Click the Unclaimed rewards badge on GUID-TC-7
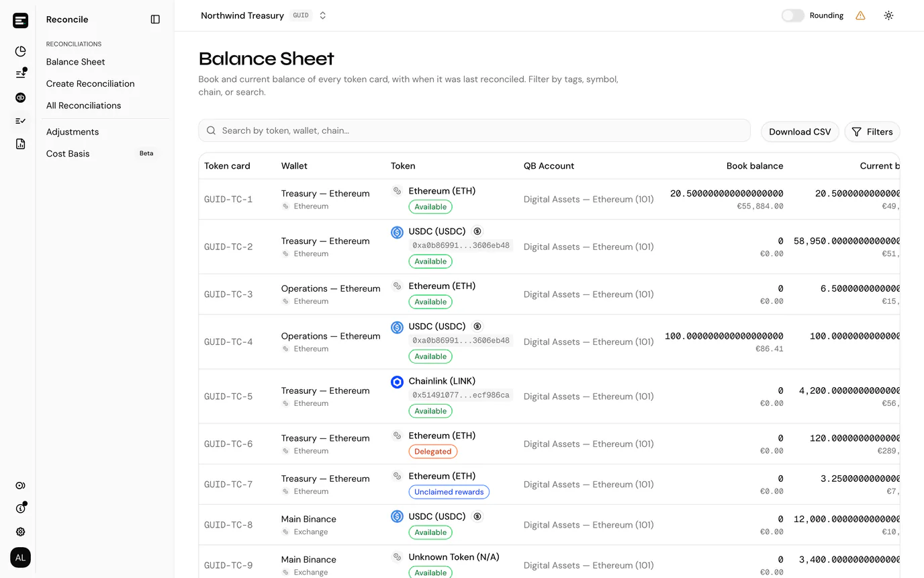The image size is (924, 578). (x=449, y=492)
